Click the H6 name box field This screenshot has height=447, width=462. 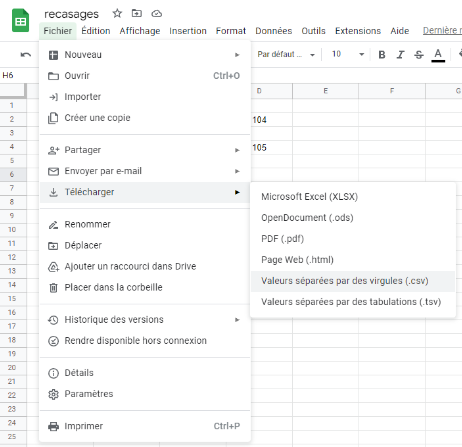18,75
